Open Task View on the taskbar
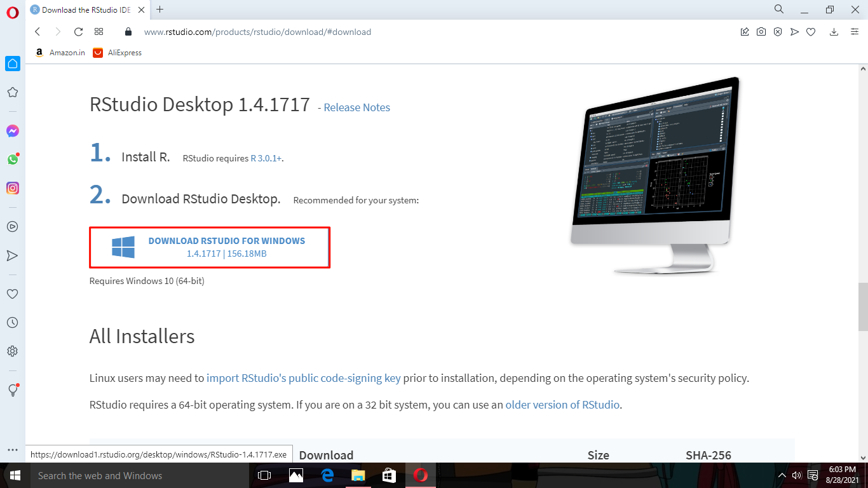Screen dimensions: 868x488 (264, 475)
